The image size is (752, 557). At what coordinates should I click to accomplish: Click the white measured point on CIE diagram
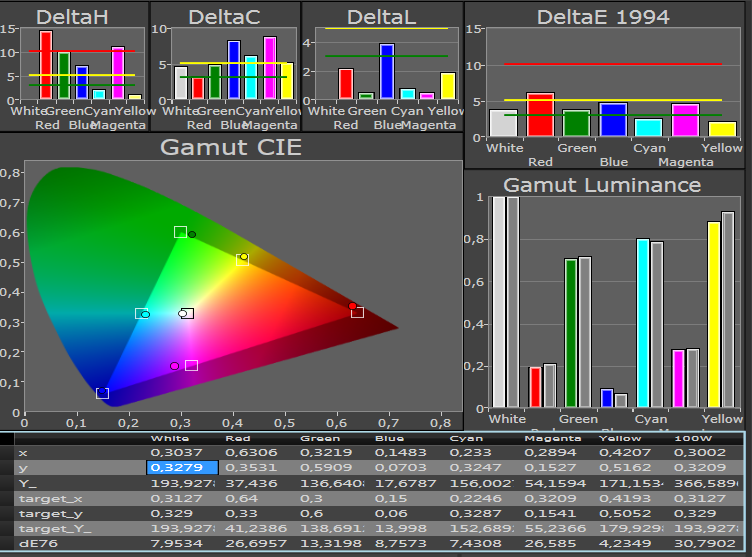pyautogui.click(x=182, y=314)
